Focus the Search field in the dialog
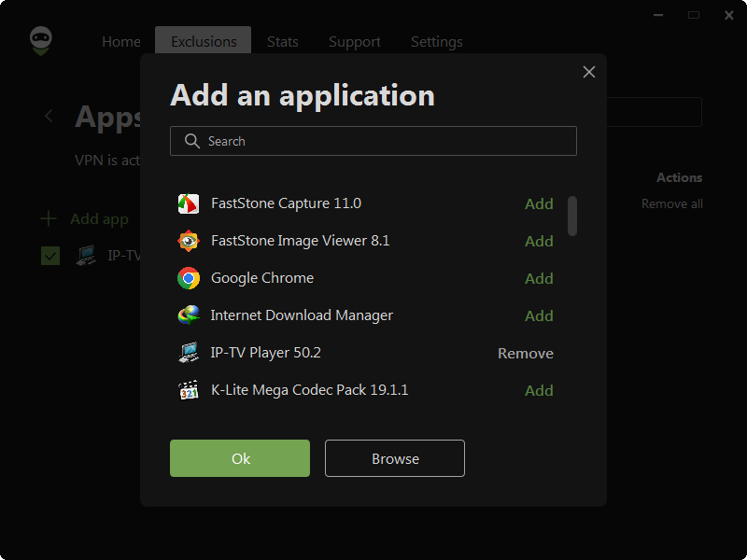 pos(373,141)
